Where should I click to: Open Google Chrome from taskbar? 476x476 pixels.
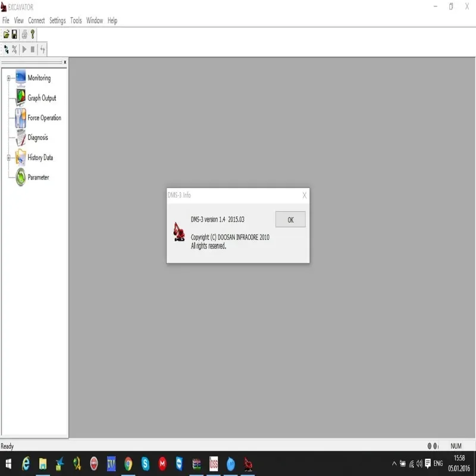[x=128, y=464]
